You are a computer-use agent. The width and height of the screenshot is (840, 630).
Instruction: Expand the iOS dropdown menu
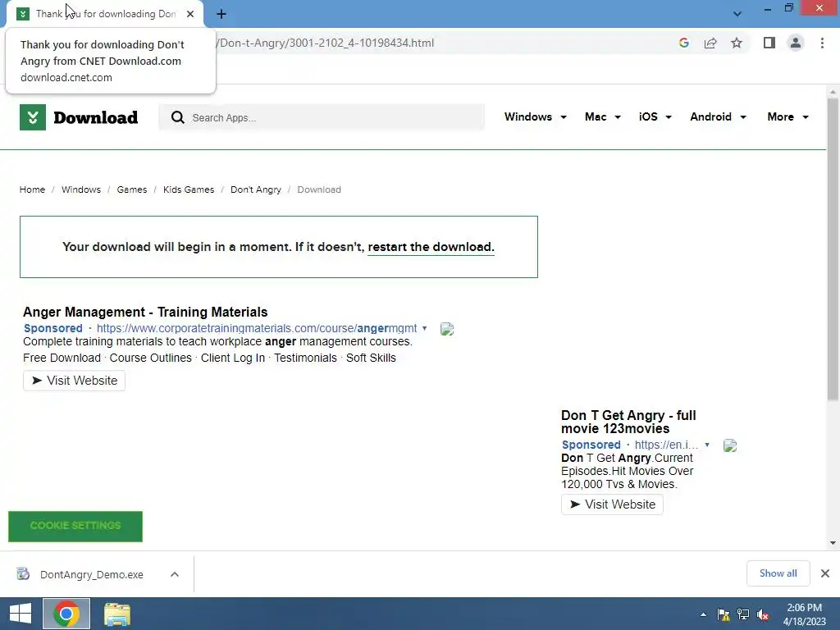[x=655, y=116]
